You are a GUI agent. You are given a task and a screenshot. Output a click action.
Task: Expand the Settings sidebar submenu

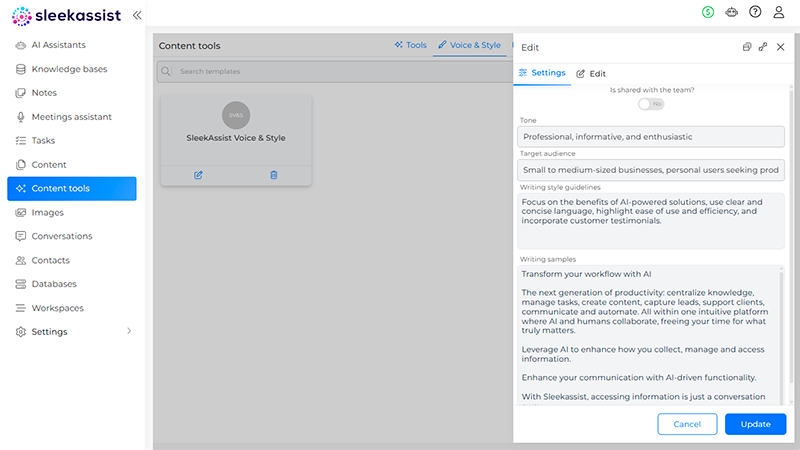point(128,331)
